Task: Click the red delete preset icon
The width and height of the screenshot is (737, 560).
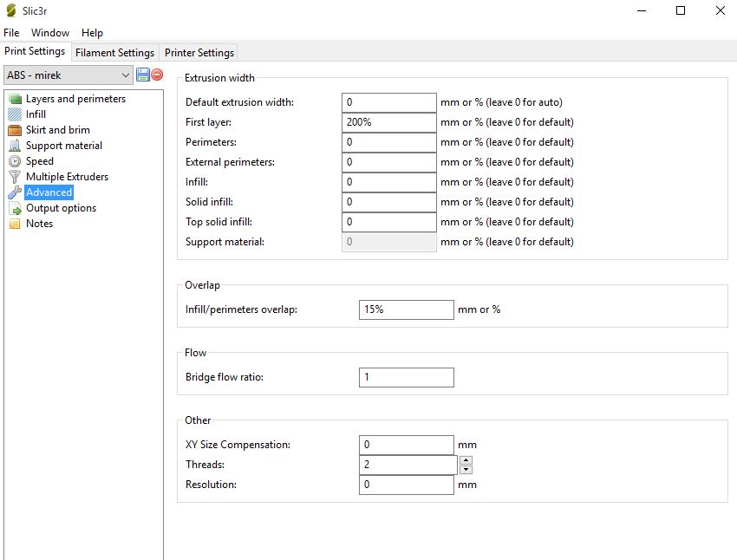Action: (x=157, y=75)
